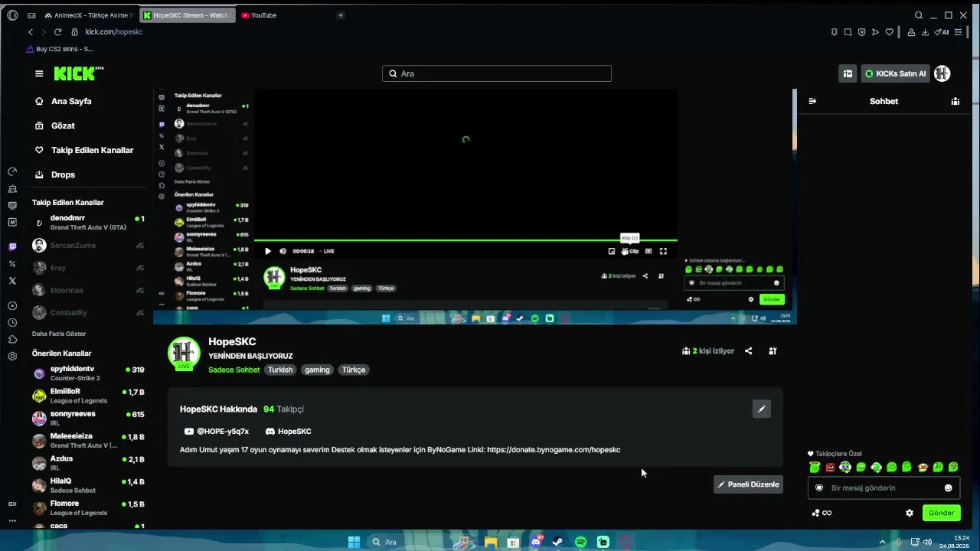Open the chat viewers list icon
980x551 pixels.
pyautogui.click(x=955, y=101)
